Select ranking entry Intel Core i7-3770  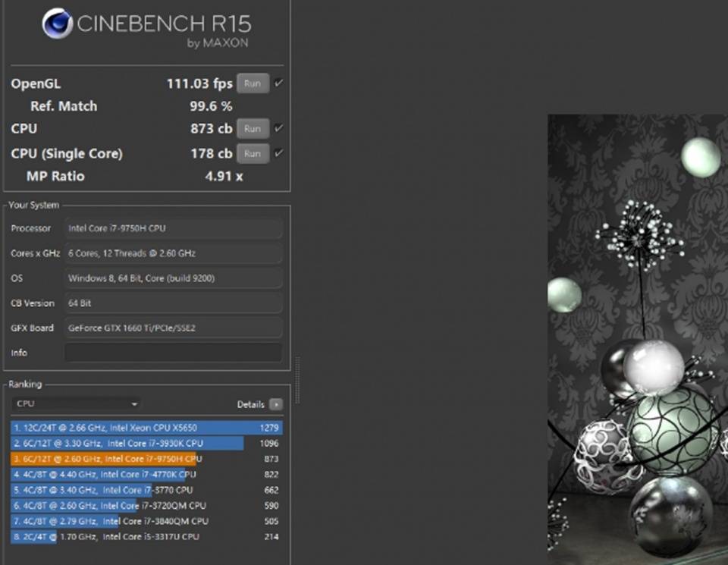click(146, 490)
